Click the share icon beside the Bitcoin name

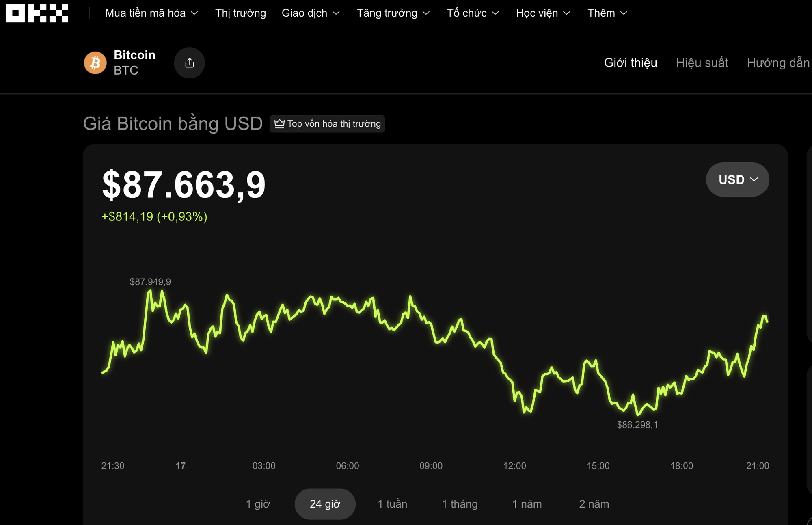pos(189,63)
